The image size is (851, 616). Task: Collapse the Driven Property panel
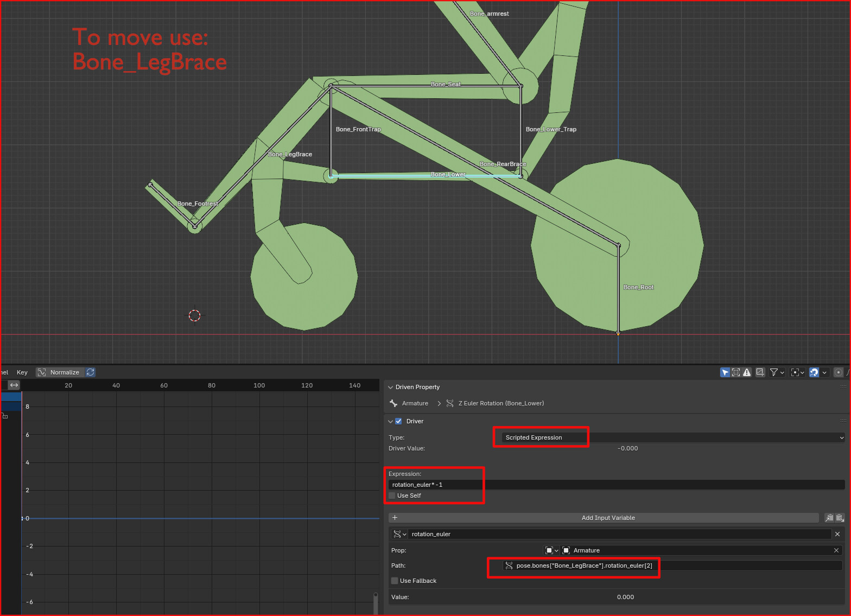pyautogui.click(x=390, y=387)
